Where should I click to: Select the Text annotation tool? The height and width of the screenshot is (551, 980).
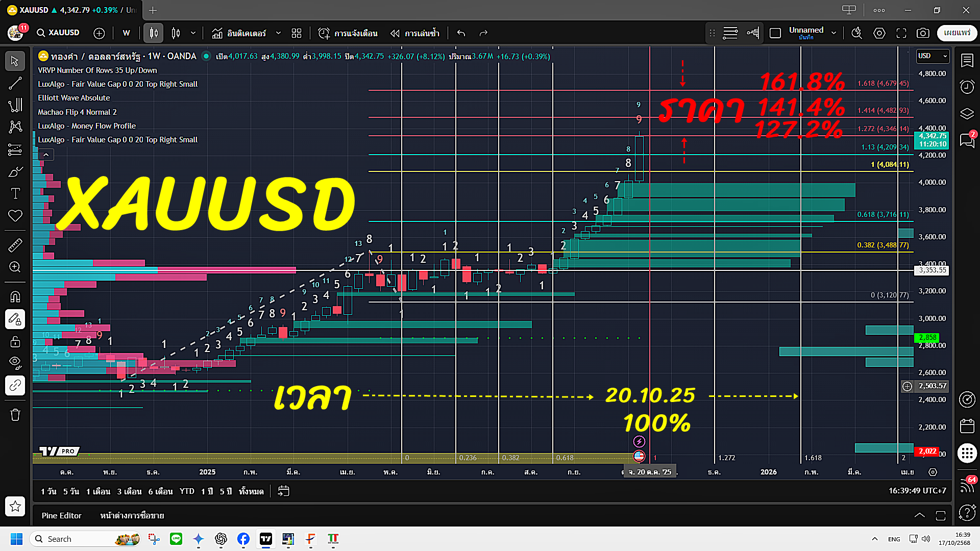15,193
